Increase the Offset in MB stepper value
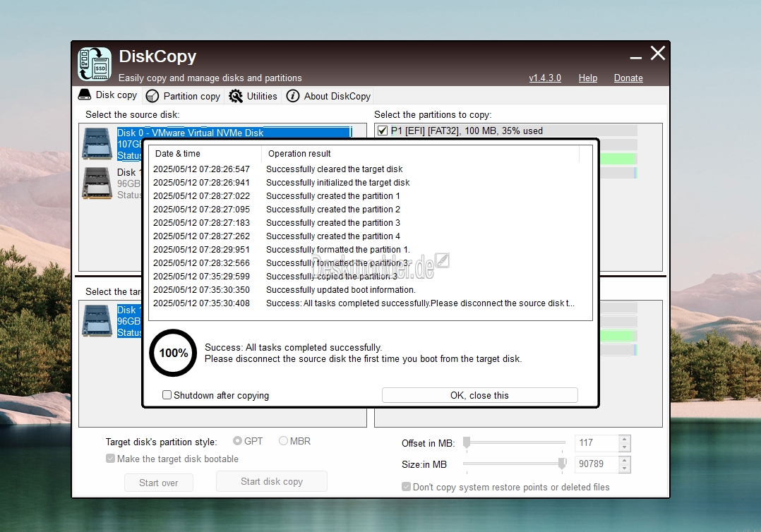Viewport: 761px width, 532px height. coord(625,439)
